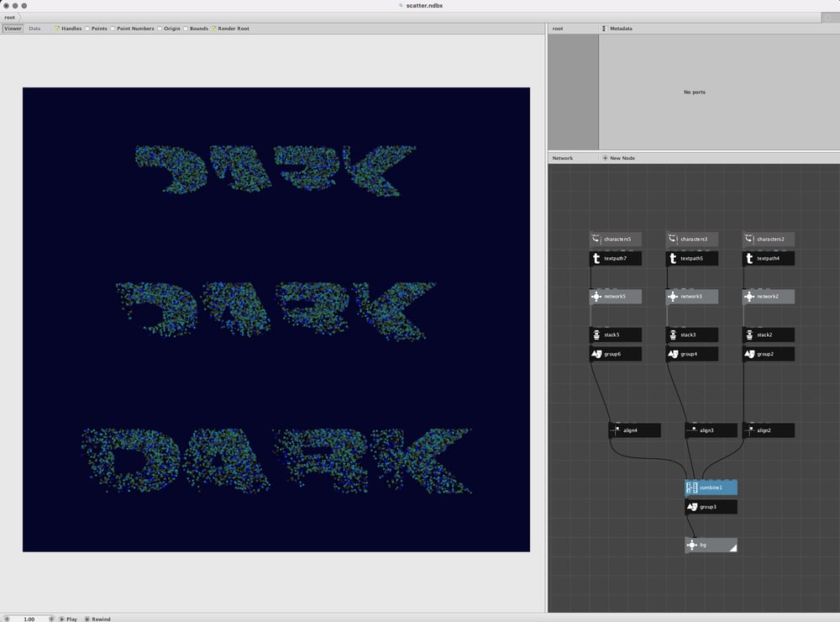Click the combine1 node icon
Image resolution: width=840 pixels, height=622 pixels.
(691, 488)
